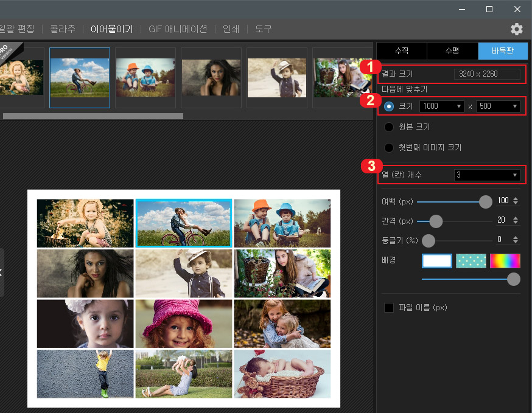The height and width of the screenshot is (413, 532).
Task: Choose the white background swatch
Action: pos(436,261)
